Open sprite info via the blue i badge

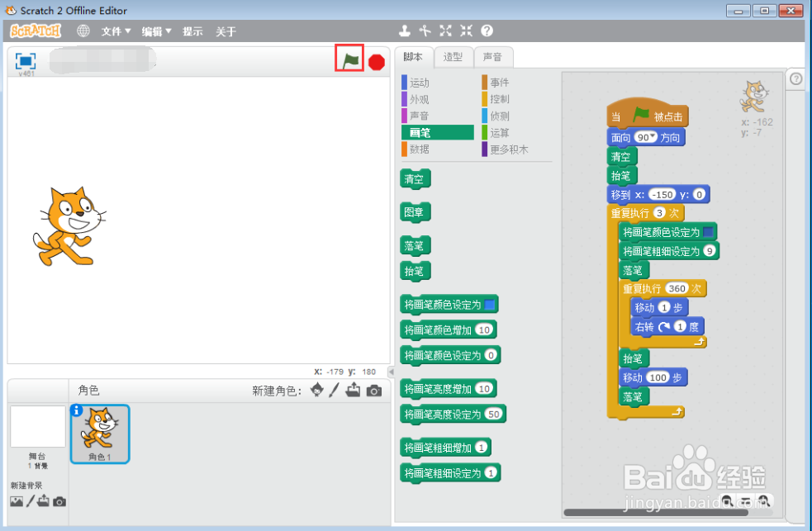(x=77, y=410)
